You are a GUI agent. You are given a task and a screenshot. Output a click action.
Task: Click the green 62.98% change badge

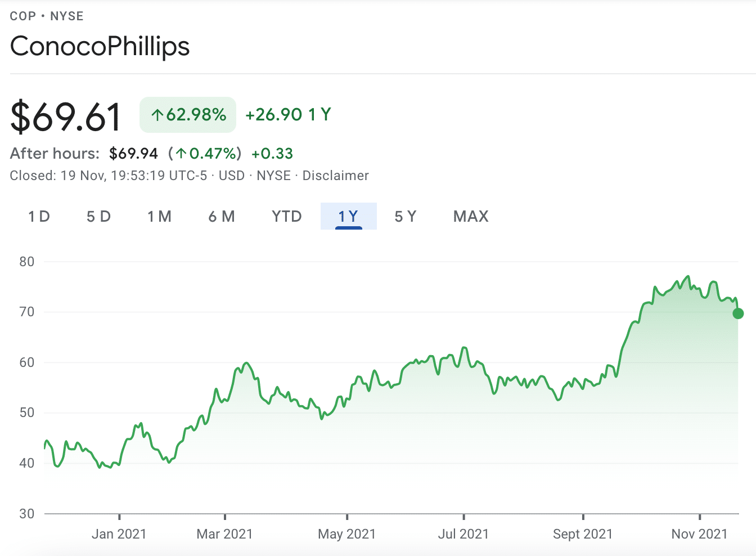[x=187, y=115]
